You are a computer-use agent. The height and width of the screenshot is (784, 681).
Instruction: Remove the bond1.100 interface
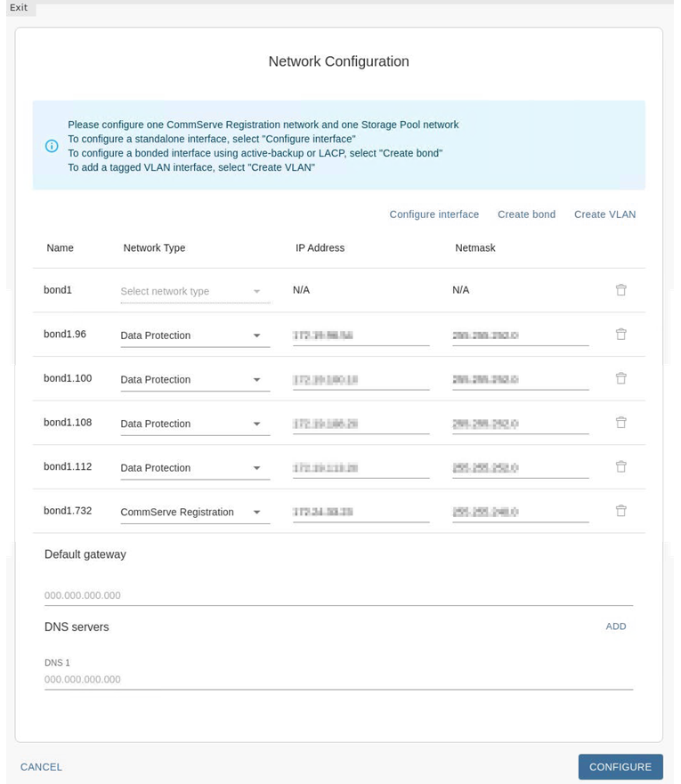click(620, 377)
